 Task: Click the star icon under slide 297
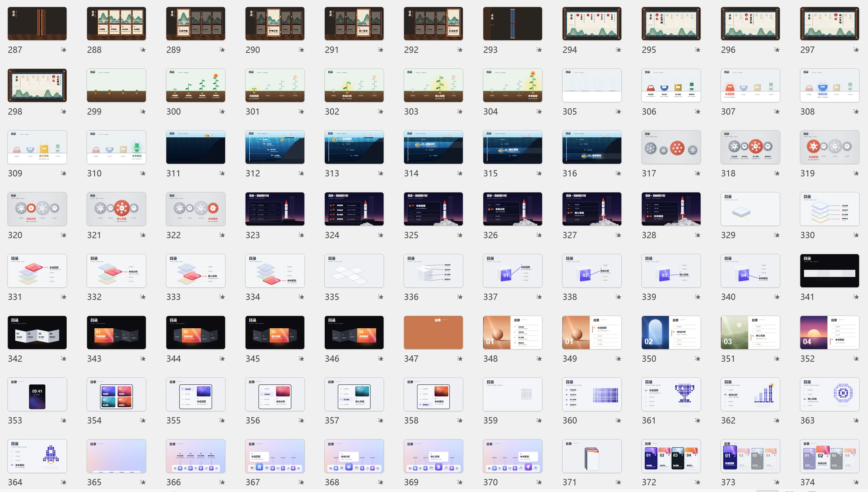(856, 50)
